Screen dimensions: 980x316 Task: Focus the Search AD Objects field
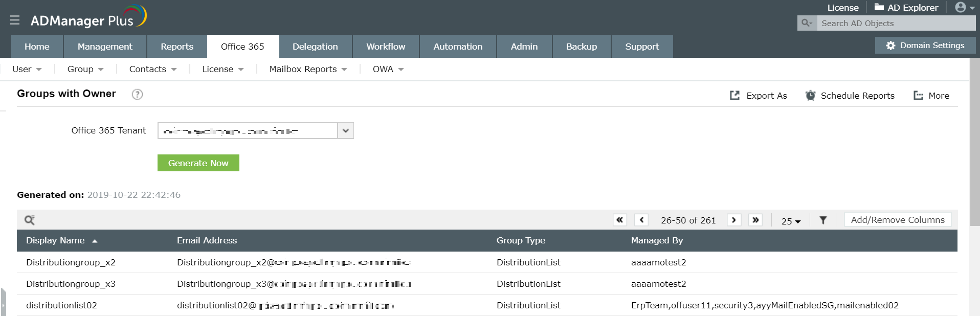tap(895, 23)
